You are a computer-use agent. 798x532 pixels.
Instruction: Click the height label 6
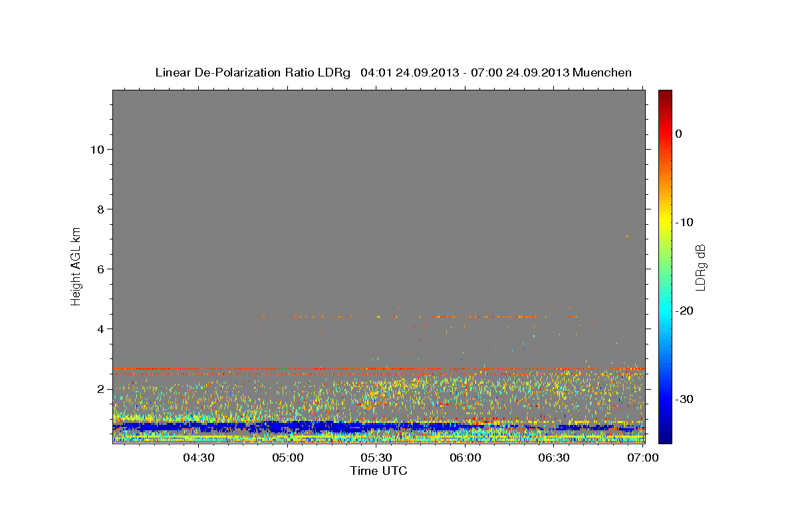(100, 269)
